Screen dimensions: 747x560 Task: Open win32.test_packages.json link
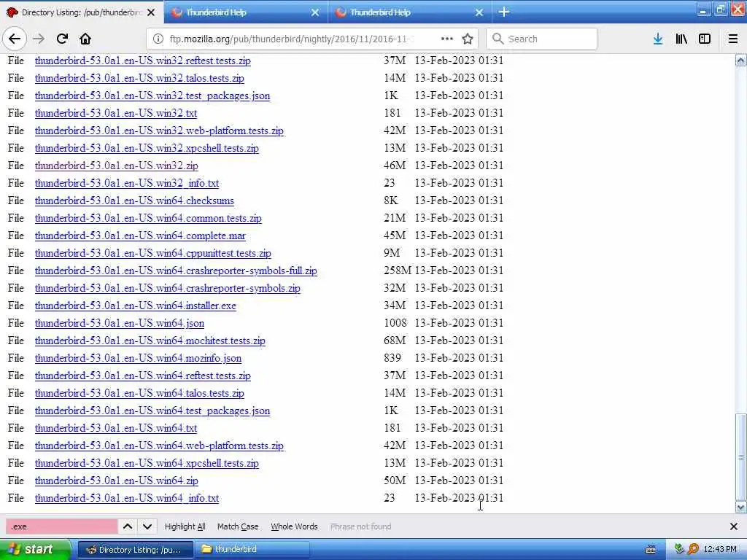point(152,96)
